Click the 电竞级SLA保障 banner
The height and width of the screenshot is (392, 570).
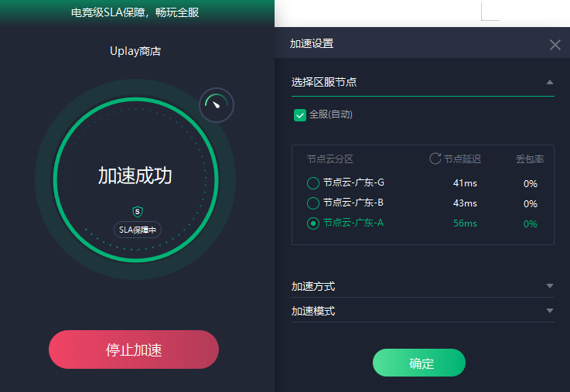click(x=135, y=12)
